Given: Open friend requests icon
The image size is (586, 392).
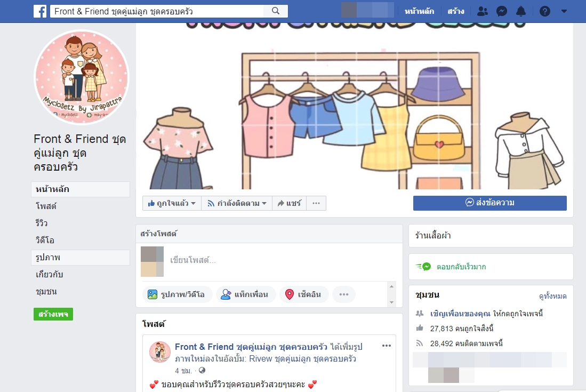Looking at the screenshot, I should point(483,11).
